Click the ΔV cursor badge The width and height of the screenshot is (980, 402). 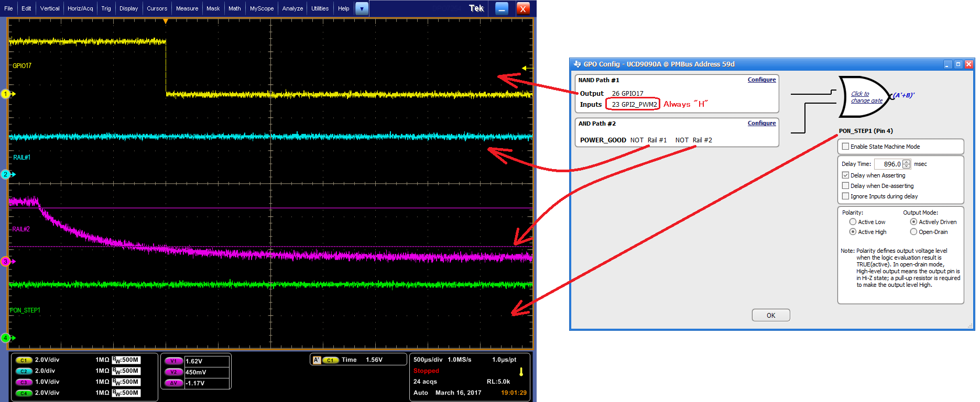173,383
